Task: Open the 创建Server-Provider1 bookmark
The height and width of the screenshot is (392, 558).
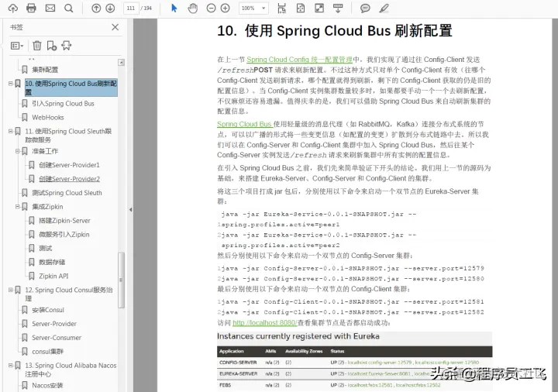Action: coord(70,165)
